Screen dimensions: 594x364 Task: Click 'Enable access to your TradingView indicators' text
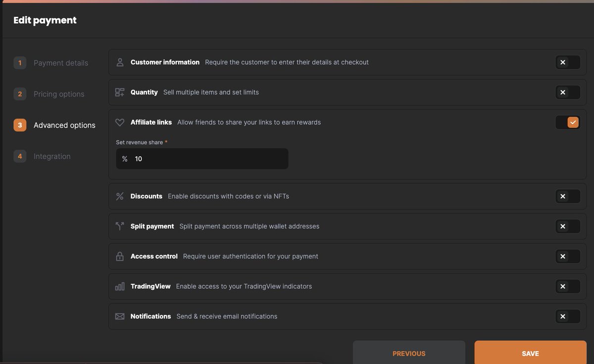(244, 286)
